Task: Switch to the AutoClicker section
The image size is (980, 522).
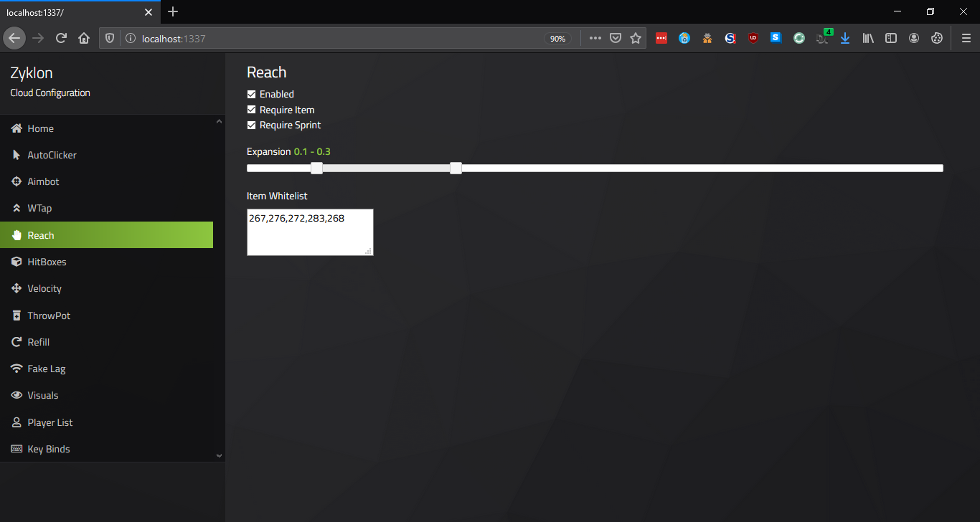Action: [x=106, y=155]
